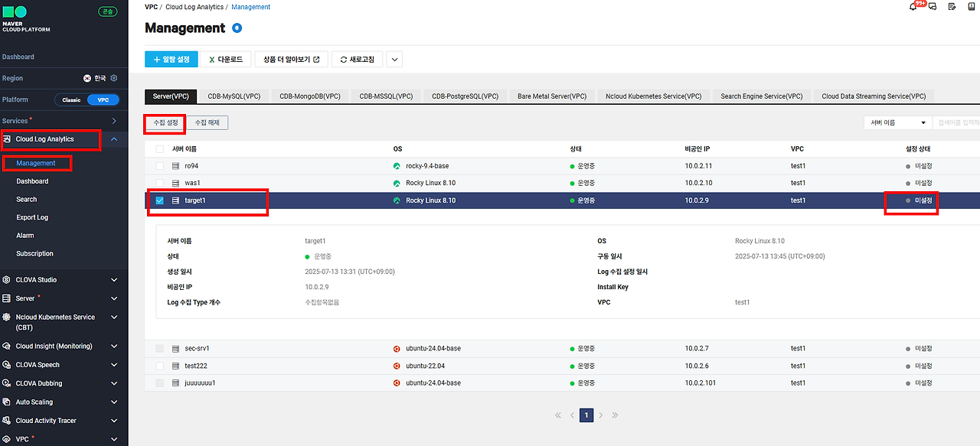Click the search keyword input field
Viewport: 980px width, 446px height.
(x=956, y=122)
